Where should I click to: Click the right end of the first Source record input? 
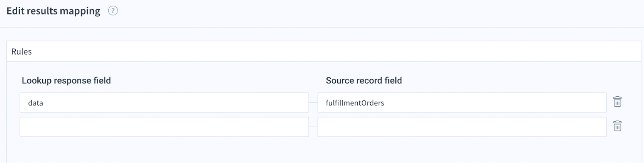click(x=600, y=103)
